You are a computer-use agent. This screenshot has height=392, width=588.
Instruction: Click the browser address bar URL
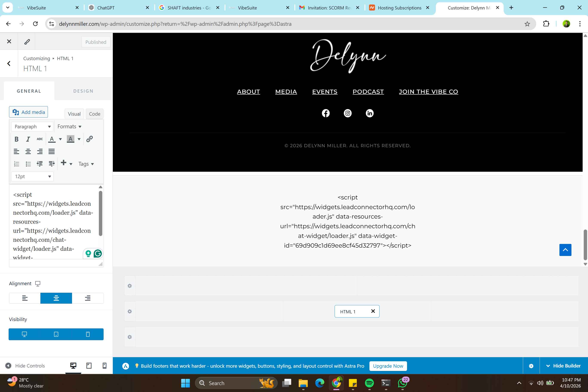(175, 24)
